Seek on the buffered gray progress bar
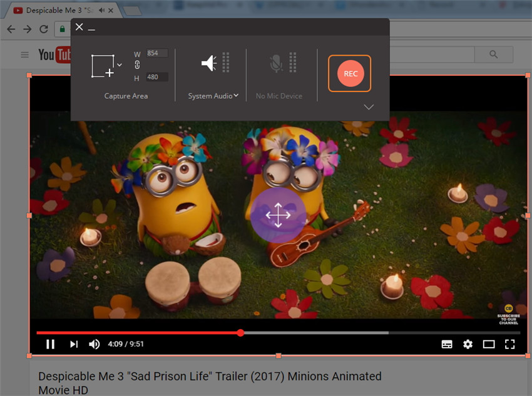The width and height of the screenshot is (532, 396). click(316, 333)
